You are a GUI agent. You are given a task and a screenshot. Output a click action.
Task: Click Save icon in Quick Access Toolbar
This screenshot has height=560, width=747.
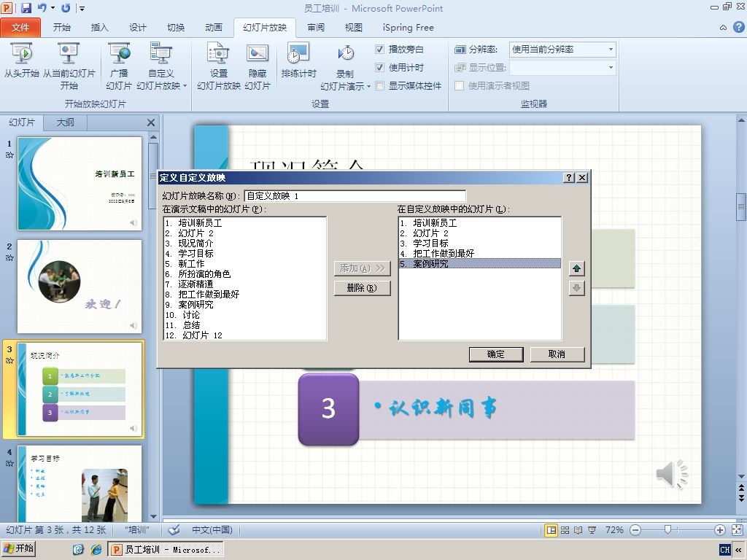[26, 7]
